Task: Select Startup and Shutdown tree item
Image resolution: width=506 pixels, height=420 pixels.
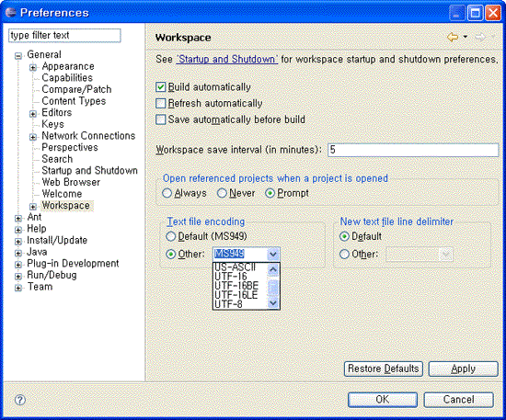Action: pyautogui.click(x=89, y=171)
